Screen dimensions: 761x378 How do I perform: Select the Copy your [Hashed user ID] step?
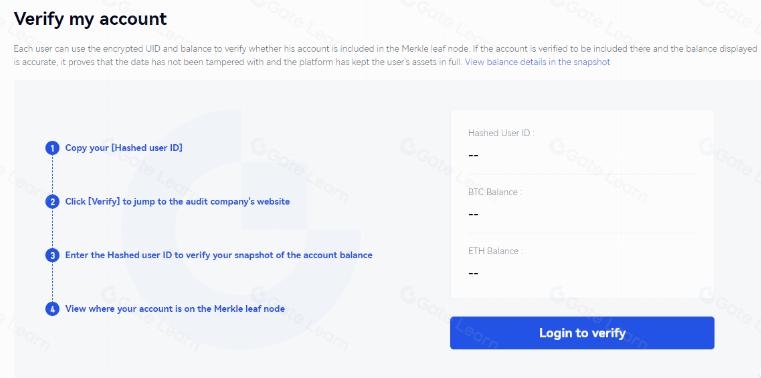pyautogui.click(x=124, y=148)
